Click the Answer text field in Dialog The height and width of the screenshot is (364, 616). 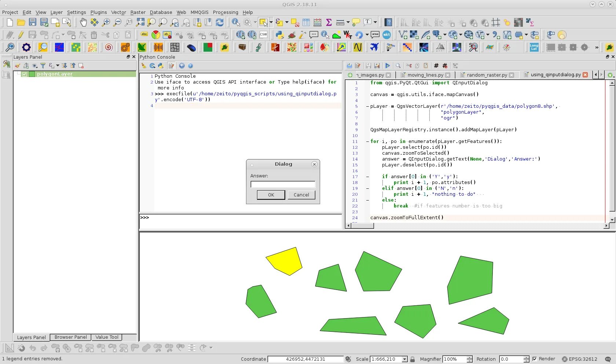283,184
